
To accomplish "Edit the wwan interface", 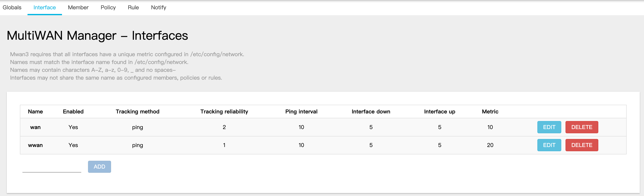I will coord(549,145).
